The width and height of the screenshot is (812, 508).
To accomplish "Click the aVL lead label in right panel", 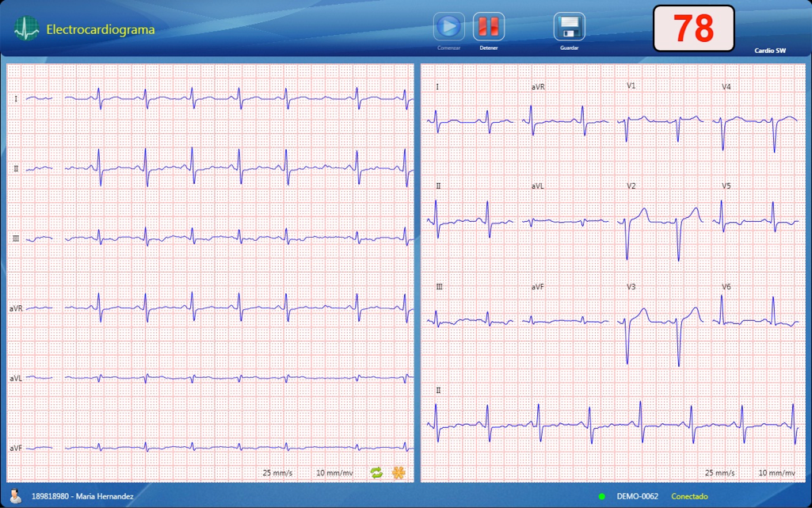I will 538,186.
